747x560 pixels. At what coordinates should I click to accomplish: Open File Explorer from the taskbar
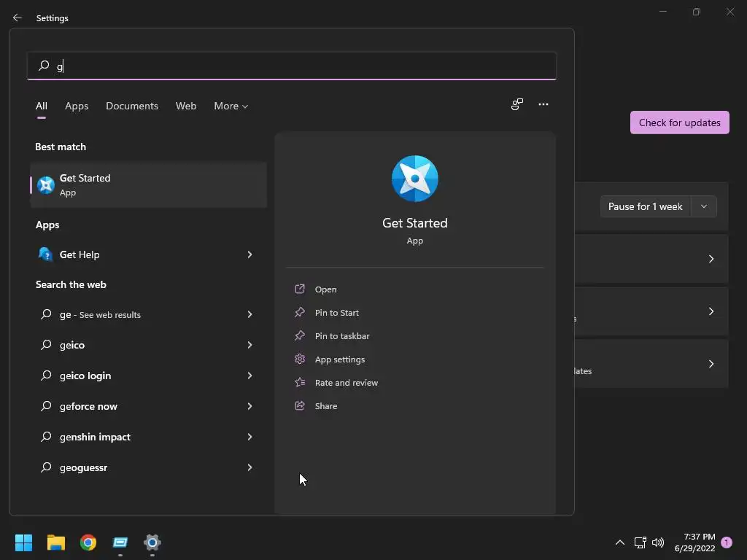(x=55, y=542)
